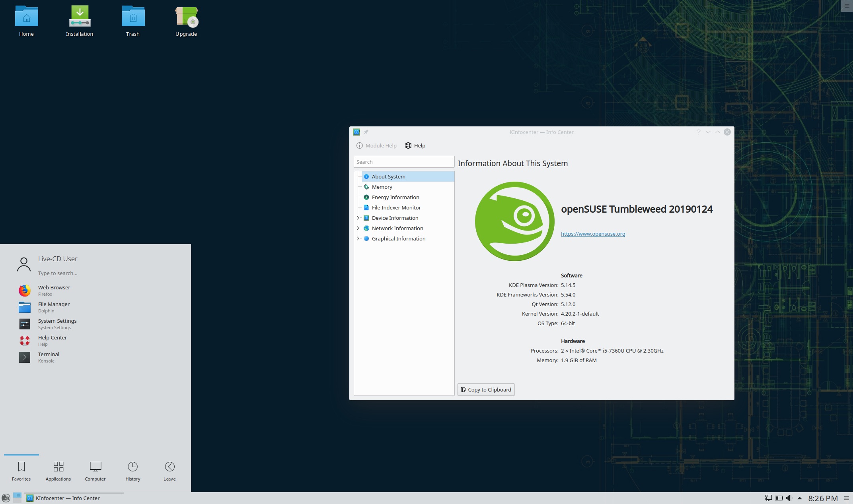Open Dolphin file manager from the menu
The width and height of the screenshot is (853, 504).
[x=53, y=307]
